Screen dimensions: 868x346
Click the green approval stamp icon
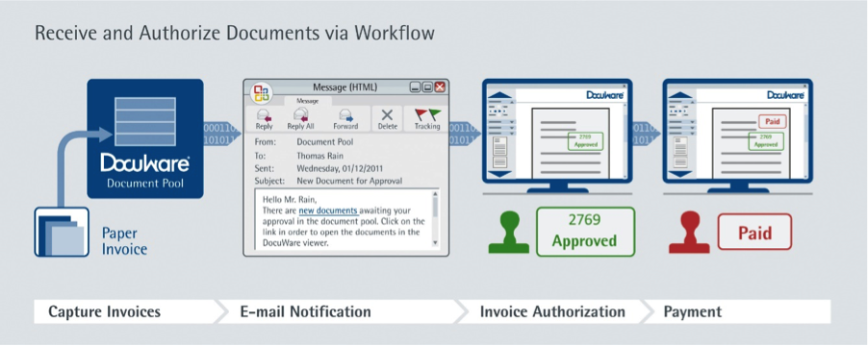pos(508,233)
